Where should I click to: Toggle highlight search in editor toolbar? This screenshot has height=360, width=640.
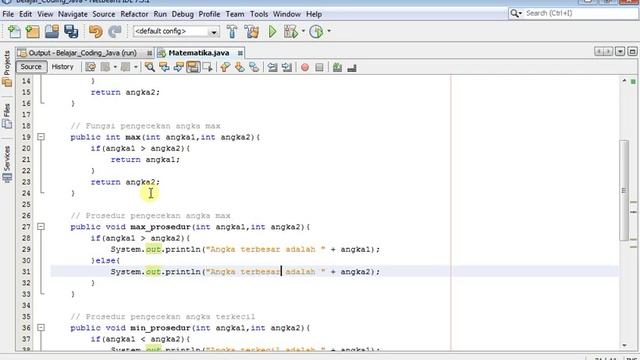point(193,67)
